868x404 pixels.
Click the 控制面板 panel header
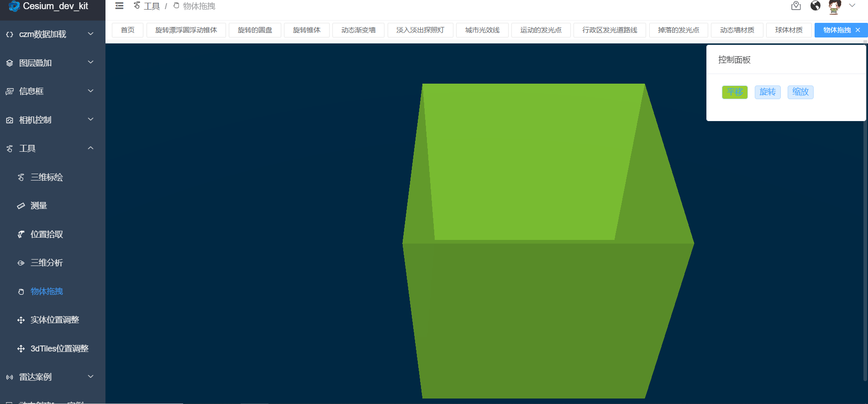click(786, 60)
